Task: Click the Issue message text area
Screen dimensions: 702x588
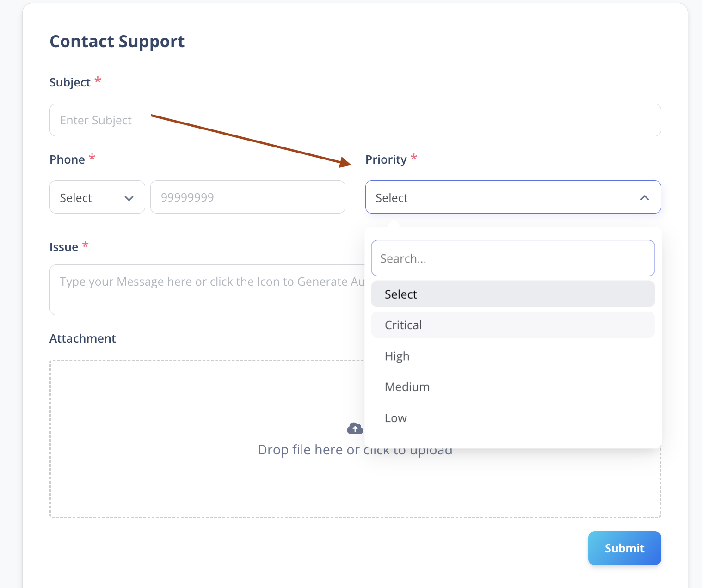Action: 207,290
